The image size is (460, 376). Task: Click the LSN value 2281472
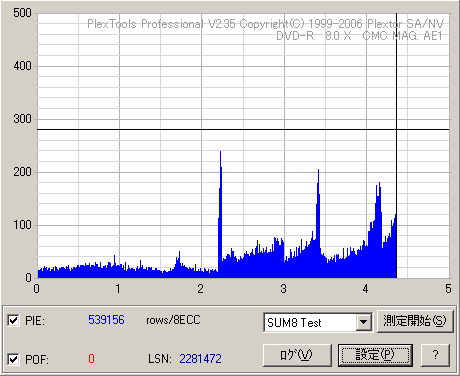click(x=200, y=359)
